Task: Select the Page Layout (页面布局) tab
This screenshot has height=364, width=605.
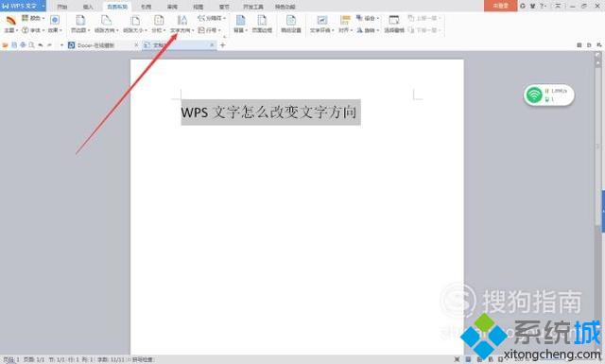Action: click(x=117, y=7)
